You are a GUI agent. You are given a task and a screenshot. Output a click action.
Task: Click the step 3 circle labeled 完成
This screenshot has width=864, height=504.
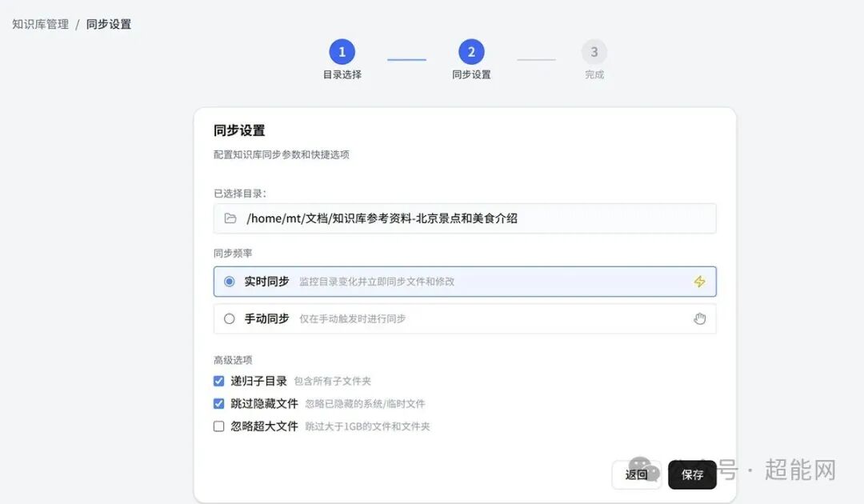(594, 51)
